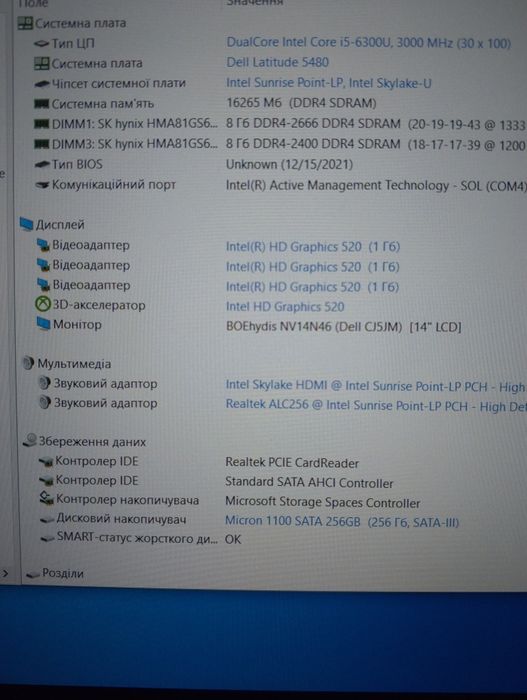Click the speaker icon beside Мультимедіа
Viewport: 527px width, 700px height.
28,363
